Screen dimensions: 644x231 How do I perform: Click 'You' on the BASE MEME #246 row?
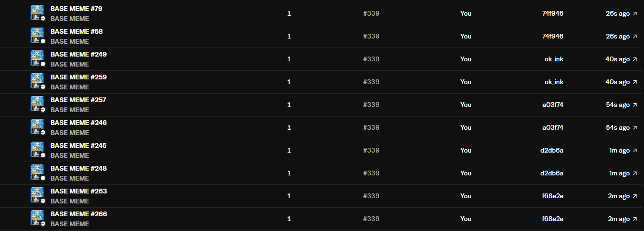tap(466, 127)
